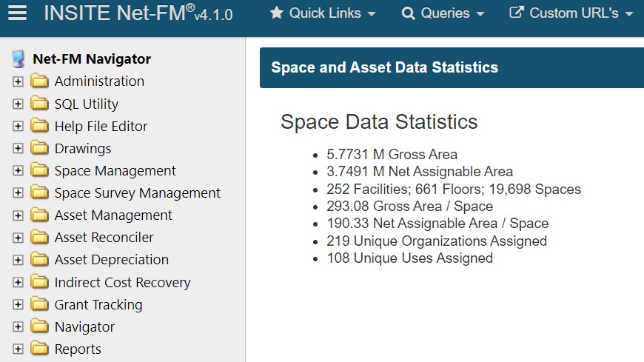This screenshot has height=362, width=644.
Task: Expand the Asset Management tree node
Action: (x=18, y=215)
